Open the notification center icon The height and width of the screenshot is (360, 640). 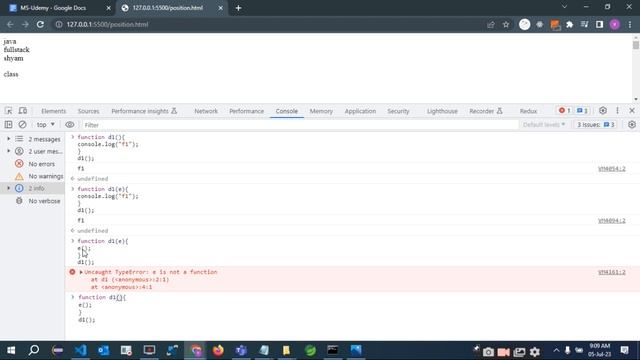tap(624, 350)
